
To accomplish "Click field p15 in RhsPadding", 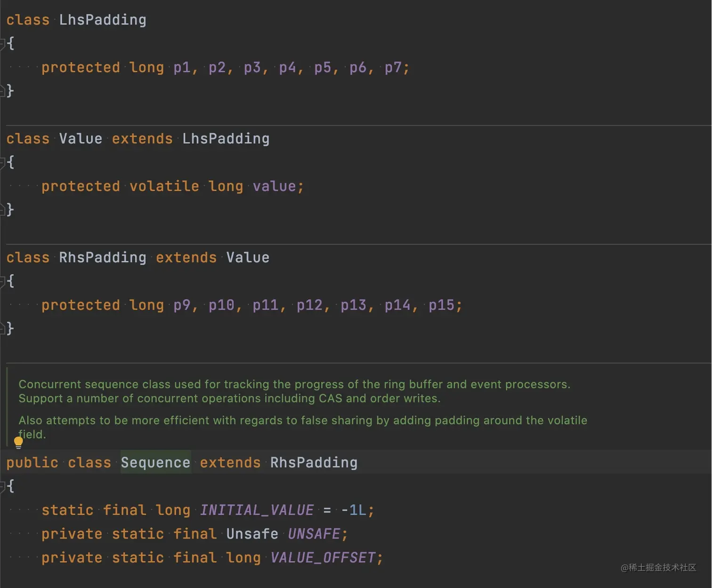I will 441,305.
